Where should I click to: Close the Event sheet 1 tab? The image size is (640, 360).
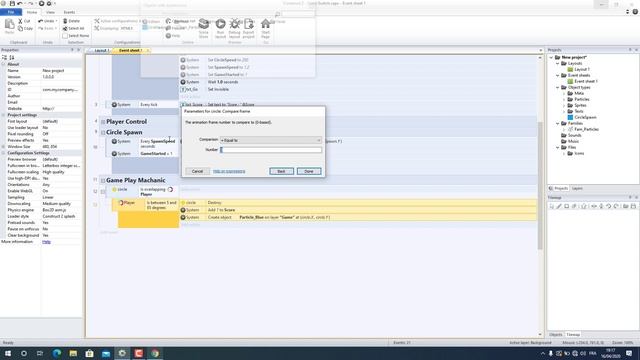[x=148, y=51]
